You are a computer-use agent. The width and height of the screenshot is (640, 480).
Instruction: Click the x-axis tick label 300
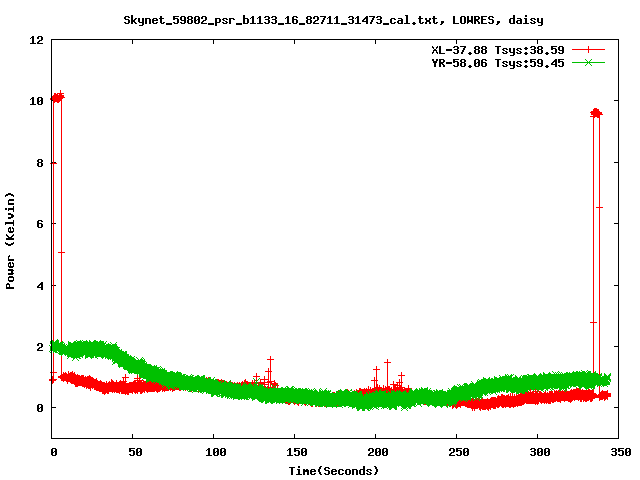[540, 452]
